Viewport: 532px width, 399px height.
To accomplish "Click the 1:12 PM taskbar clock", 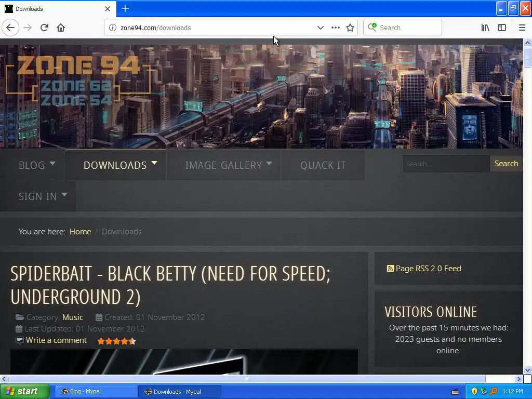I will pos(513,392).
